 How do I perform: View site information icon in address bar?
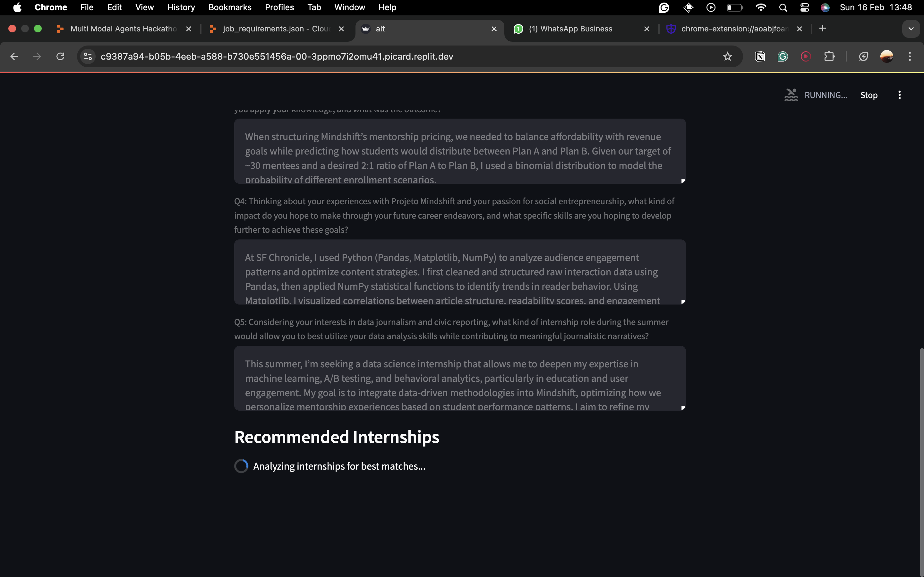(x=88, y=56)
